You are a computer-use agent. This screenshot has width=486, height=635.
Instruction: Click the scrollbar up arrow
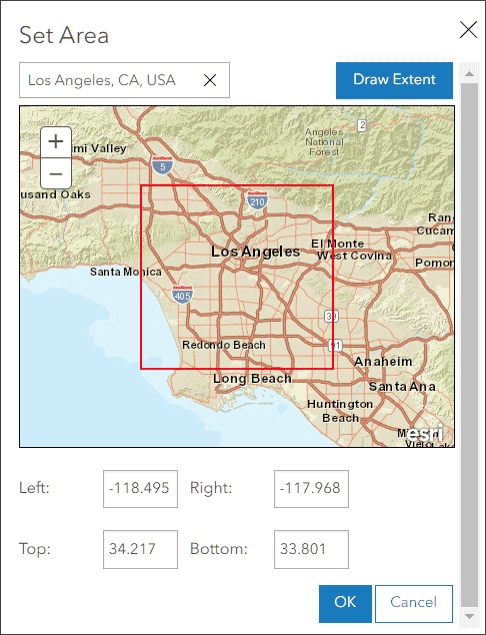pos(469,74)
